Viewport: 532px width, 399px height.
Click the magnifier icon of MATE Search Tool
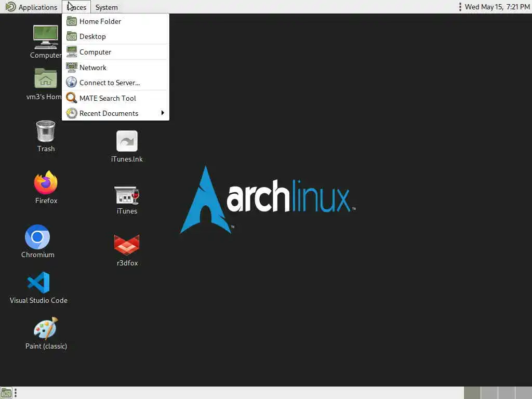tap(71, 98)
